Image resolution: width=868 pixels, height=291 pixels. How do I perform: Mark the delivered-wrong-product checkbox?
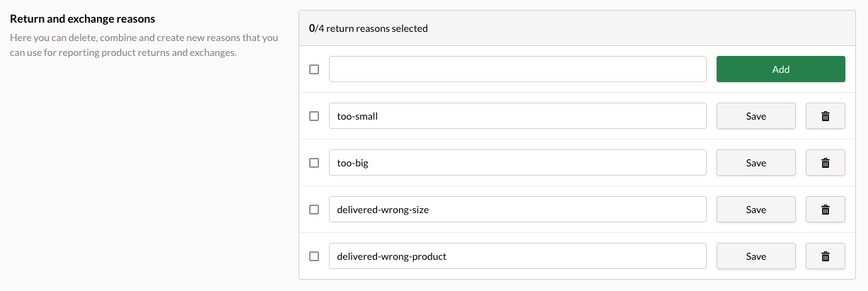(314, 256)
